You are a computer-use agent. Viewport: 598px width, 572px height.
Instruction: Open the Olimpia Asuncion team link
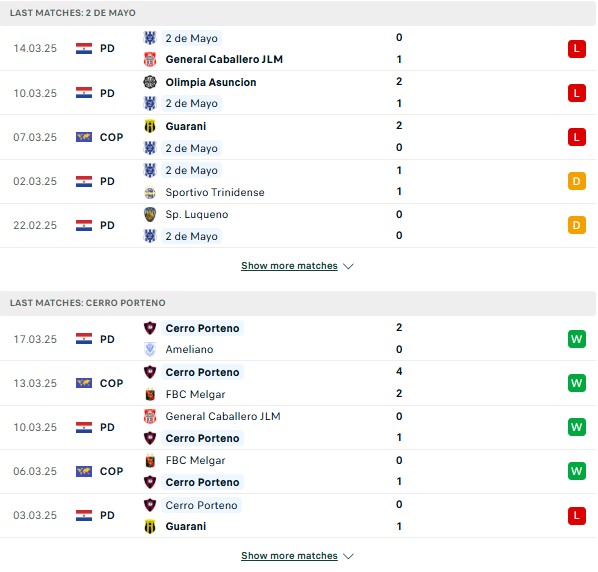point(211,82)
